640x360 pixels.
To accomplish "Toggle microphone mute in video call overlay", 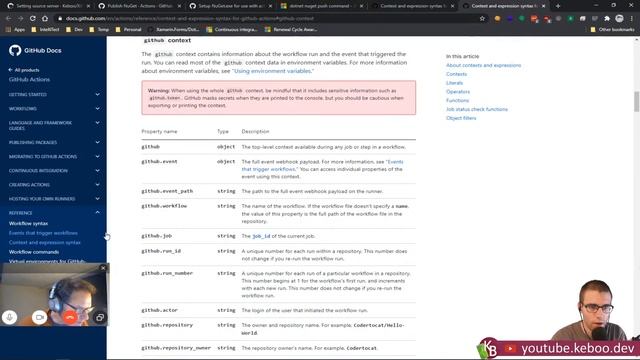I will (10, 317).
